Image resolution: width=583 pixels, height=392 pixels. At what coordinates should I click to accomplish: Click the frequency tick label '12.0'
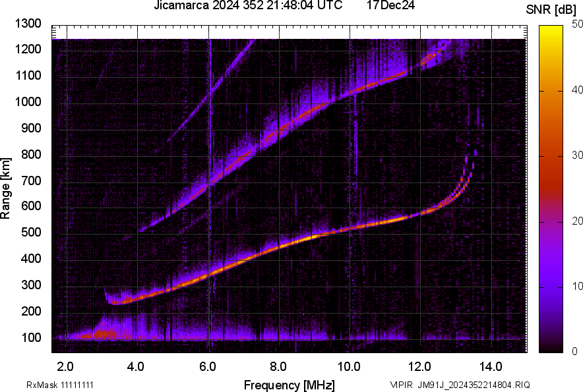pyautogui.click(x=420, y=367)
